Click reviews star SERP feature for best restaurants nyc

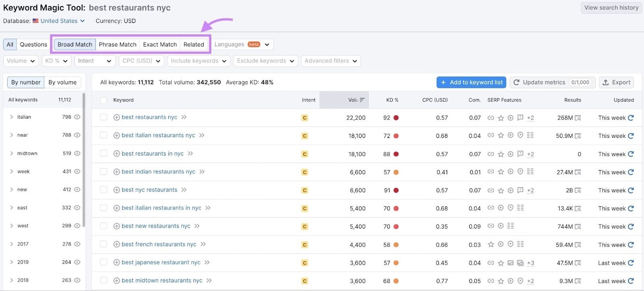[501, 118]
